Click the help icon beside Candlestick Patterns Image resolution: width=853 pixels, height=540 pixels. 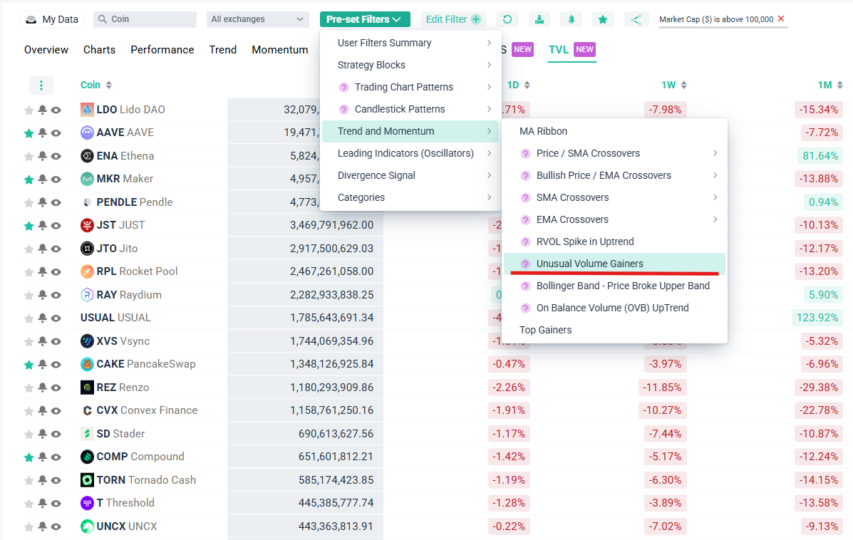(344, 109)
